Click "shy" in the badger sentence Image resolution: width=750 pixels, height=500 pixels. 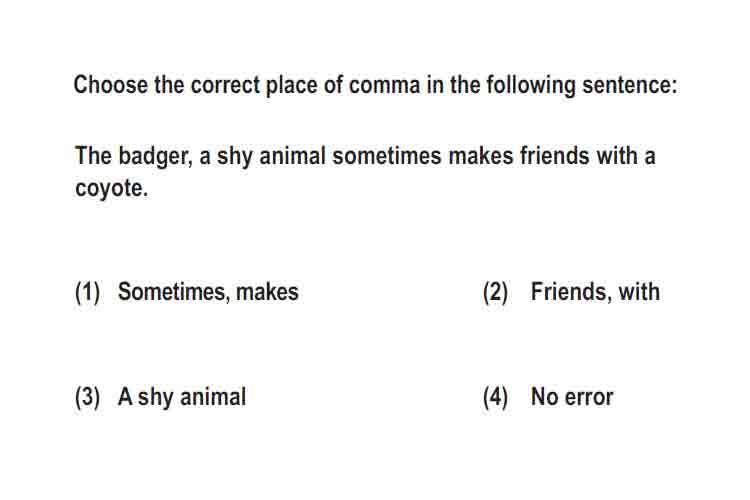point(234,157)
